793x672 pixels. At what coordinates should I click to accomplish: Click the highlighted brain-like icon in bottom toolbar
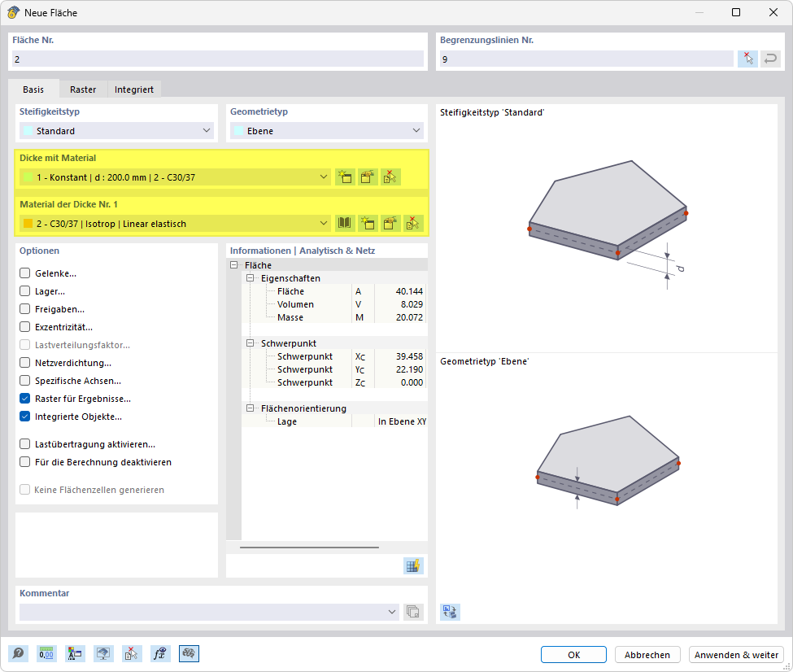tap(189, 654)
